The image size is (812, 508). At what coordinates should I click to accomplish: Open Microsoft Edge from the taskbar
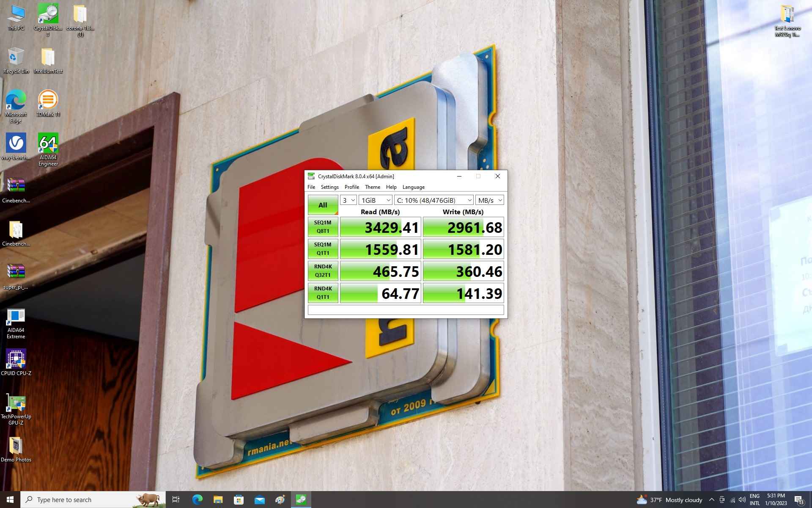click(x=197, y=500)
